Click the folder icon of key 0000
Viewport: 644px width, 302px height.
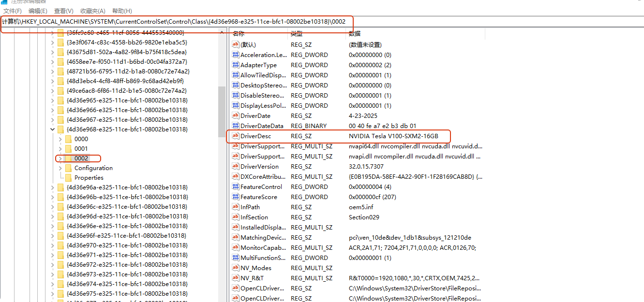(68, 139)
